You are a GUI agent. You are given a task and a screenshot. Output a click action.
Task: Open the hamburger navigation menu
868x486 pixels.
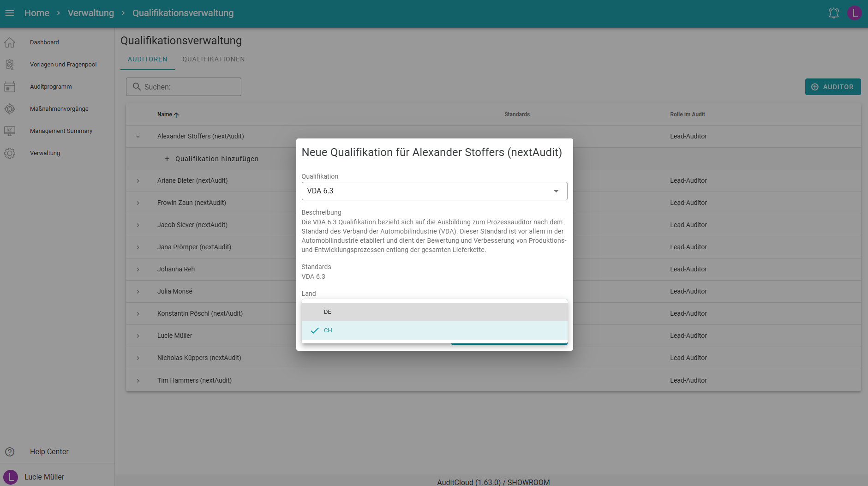(10, 13)
